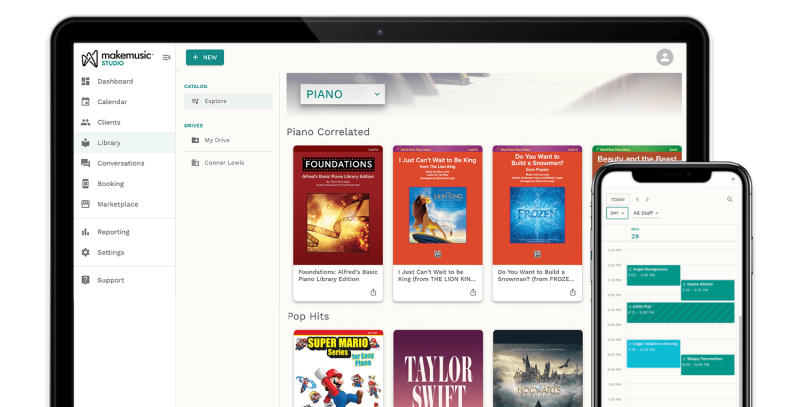
Task: Click the MakeMusic Studio logo
Action: (x=117, y=58)
